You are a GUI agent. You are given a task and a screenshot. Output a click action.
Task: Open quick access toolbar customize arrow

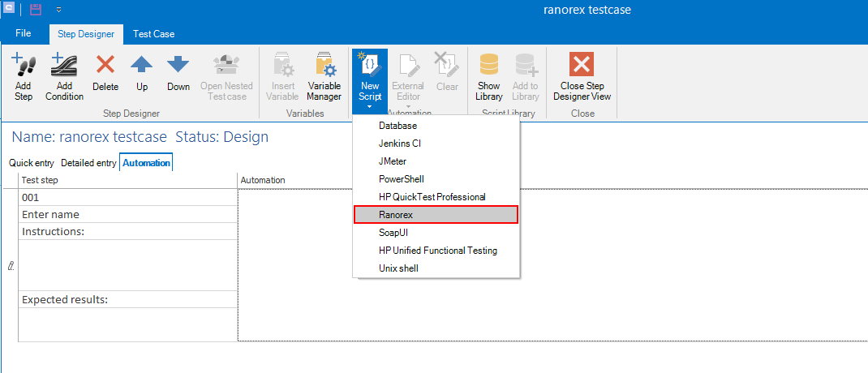[58, 11]
